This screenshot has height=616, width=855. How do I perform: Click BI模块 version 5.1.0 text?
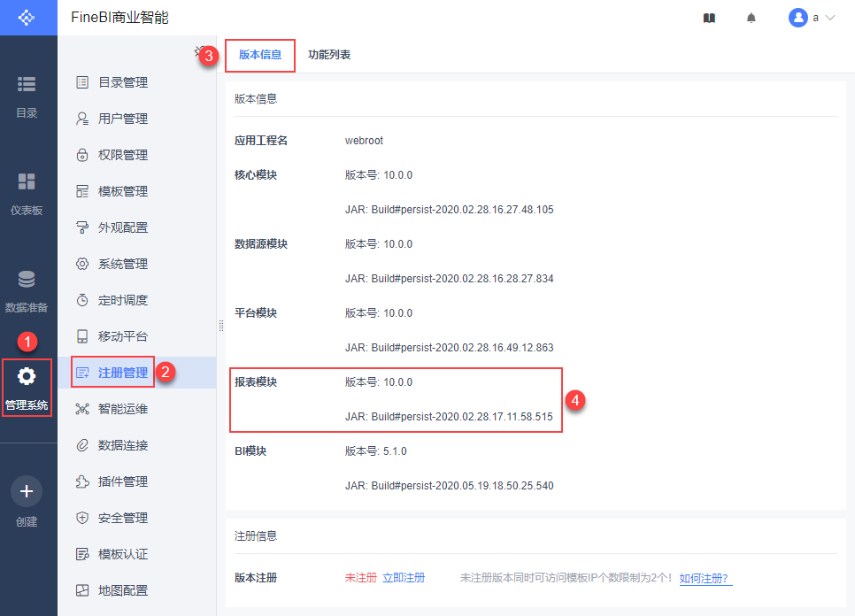point(375,451)
